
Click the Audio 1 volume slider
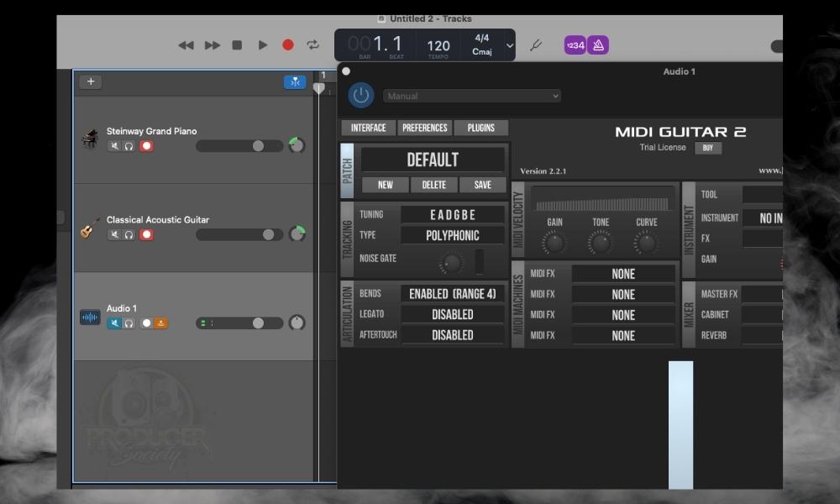point(239,323)
